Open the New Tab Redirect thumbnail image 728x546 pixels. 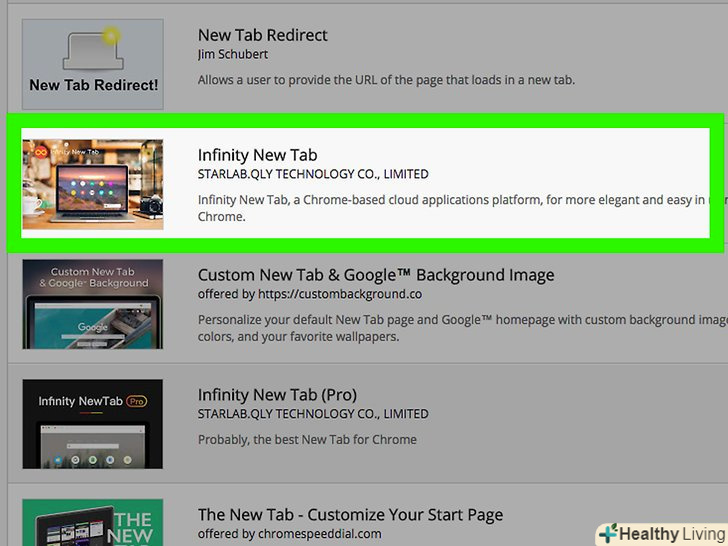(x=93, y=64)
